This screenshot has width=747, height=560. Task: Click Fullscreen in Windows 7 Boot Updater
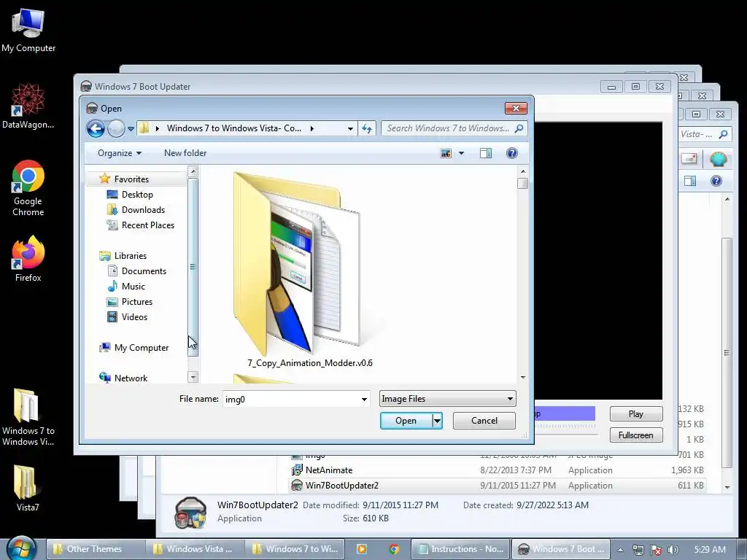636,435
